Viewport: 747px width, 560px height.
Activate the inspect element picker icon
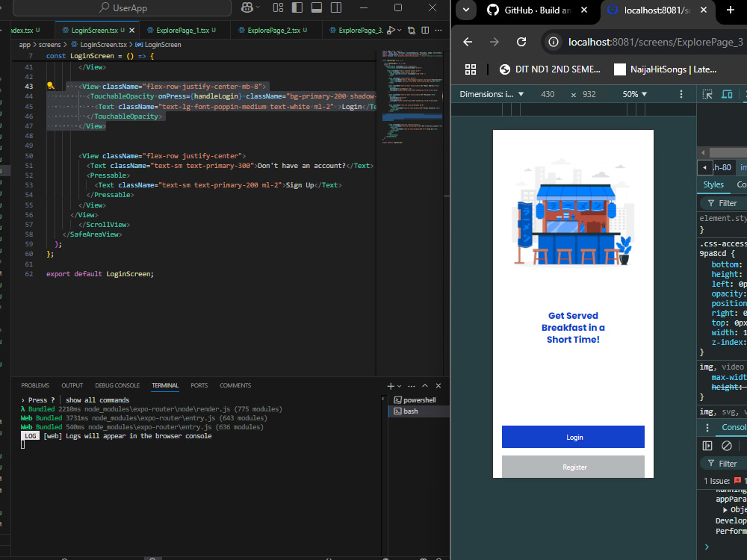(707, 94)
